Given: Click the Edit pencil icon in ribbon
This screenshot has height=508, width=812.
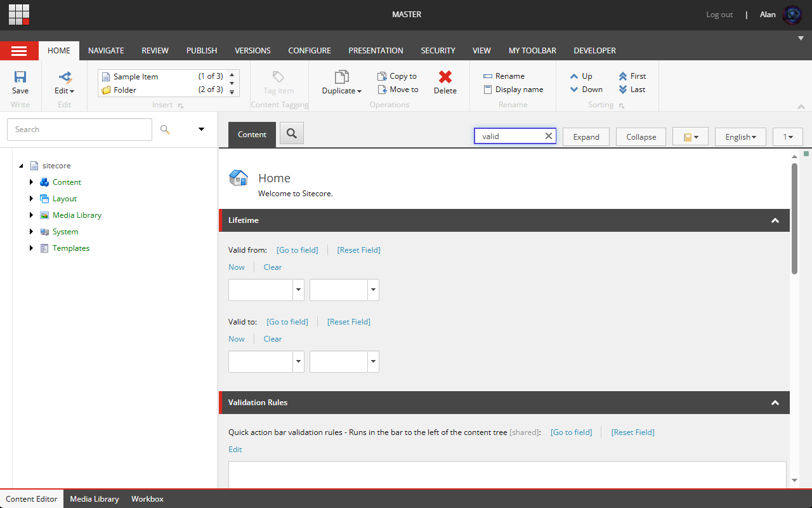Looking at the screenshot, I should (x=65, y=77).
